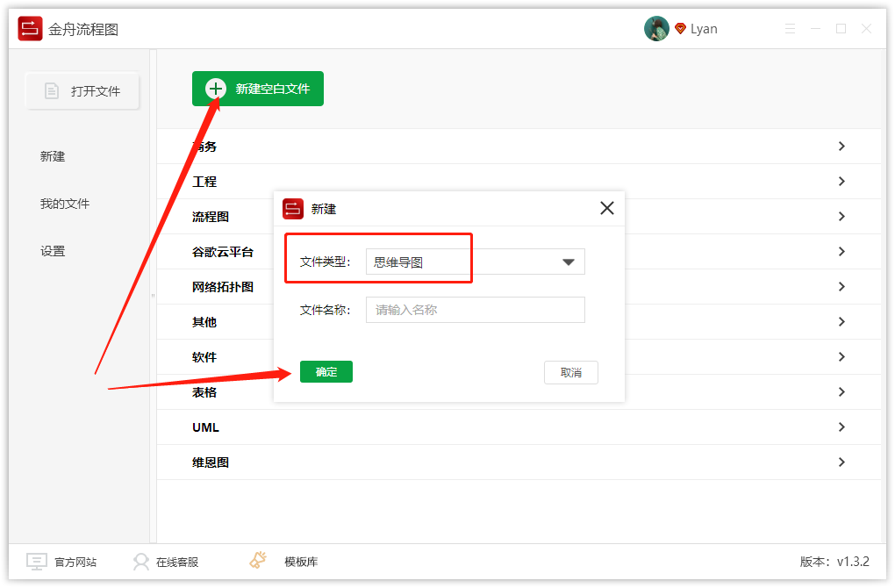
Task: Click the 文件名称 input field
Action: pos(475,310)
